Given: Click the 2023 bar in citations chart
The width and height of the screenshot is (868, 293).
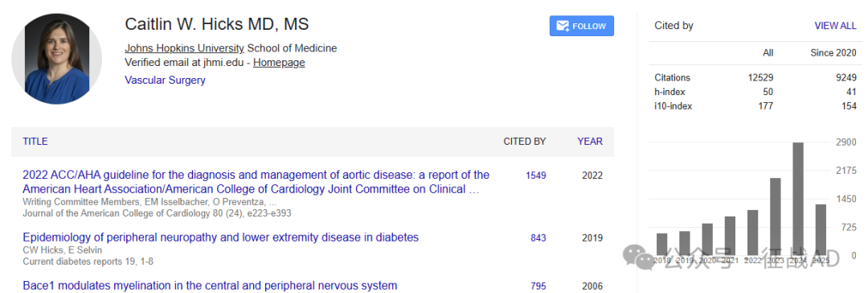Looking at the screenshot, I should point(775,217).
